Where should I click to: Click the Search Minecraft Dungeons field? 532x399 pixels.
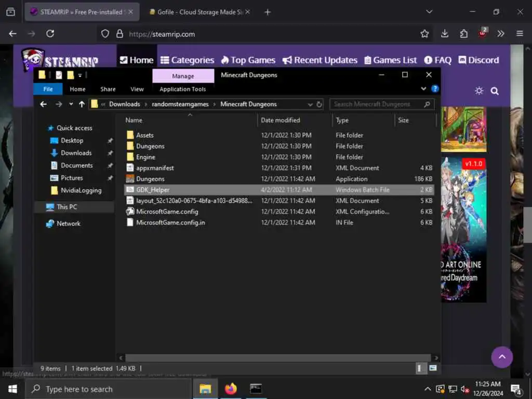pos(382,104)
